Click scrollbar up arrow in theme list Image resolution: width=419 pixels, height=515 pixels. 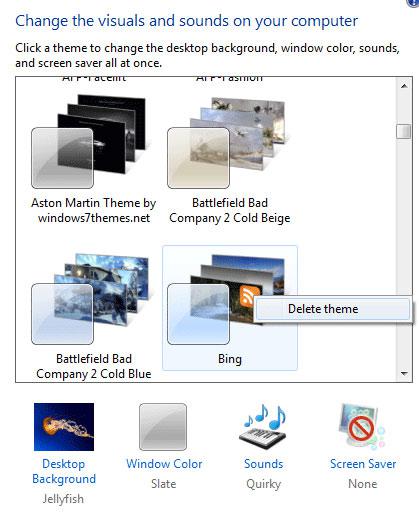pos(404,86)
